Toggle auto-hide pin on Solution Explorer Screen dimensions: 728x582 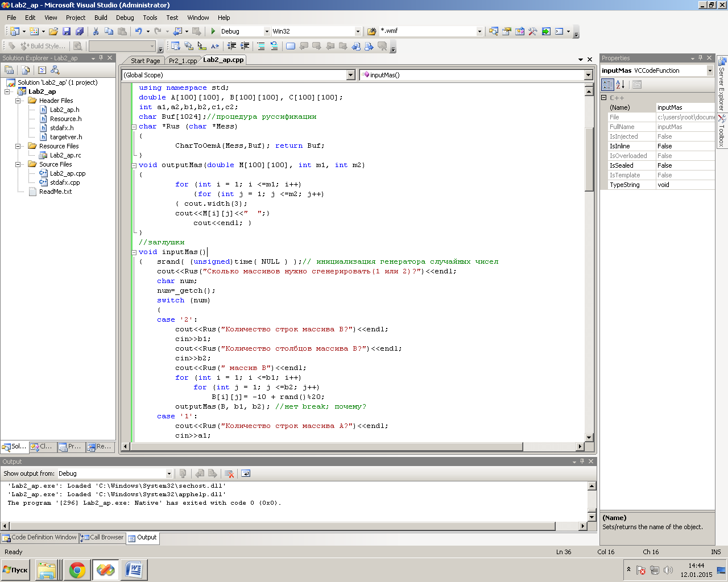(x=101, y=58)
